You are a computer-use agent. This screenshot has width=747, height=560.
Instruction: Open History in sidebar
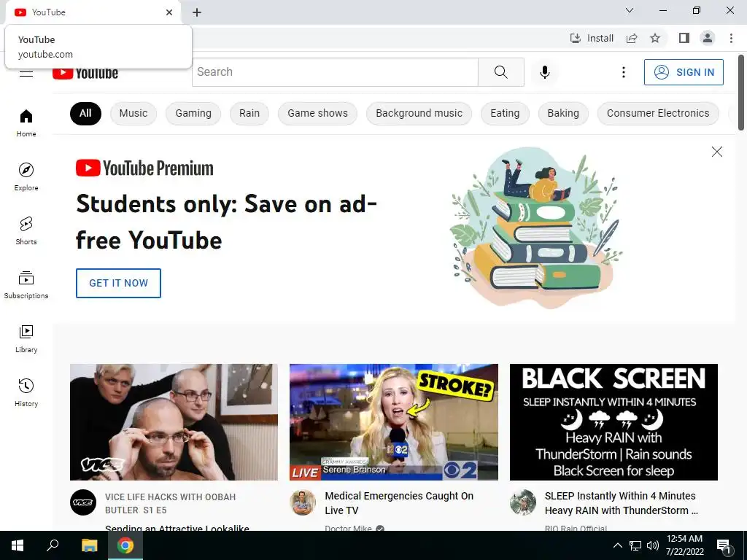(x=26, y=392)
